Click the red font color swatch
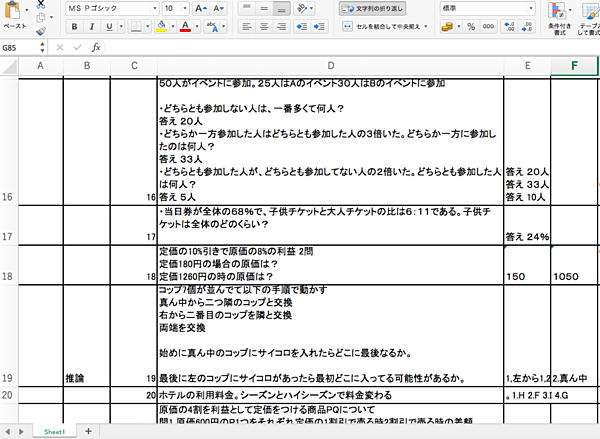The width and height of the screenshot is (600, 439). (187, 27)
